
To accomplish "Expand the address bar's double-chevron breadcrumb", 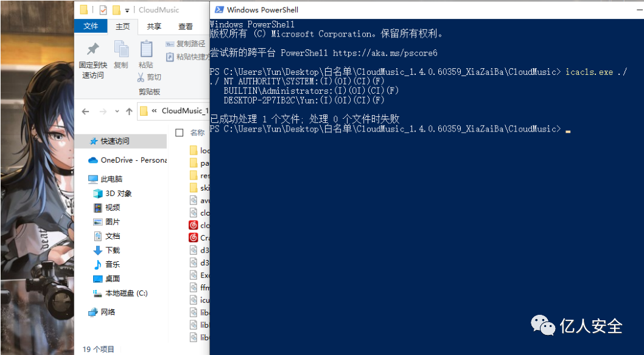I will coord(155,111).
